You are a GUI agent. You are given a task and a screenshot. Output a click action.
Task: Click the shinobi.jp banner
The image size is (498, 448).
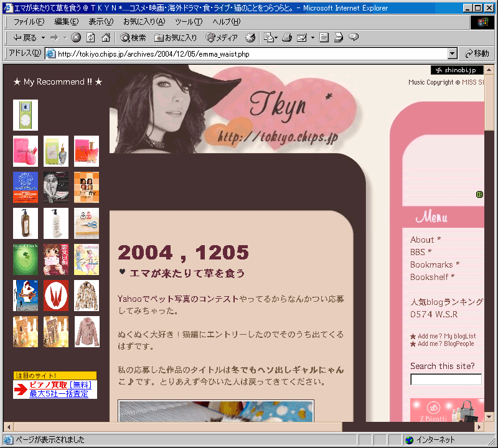click(x=457, y=70)
